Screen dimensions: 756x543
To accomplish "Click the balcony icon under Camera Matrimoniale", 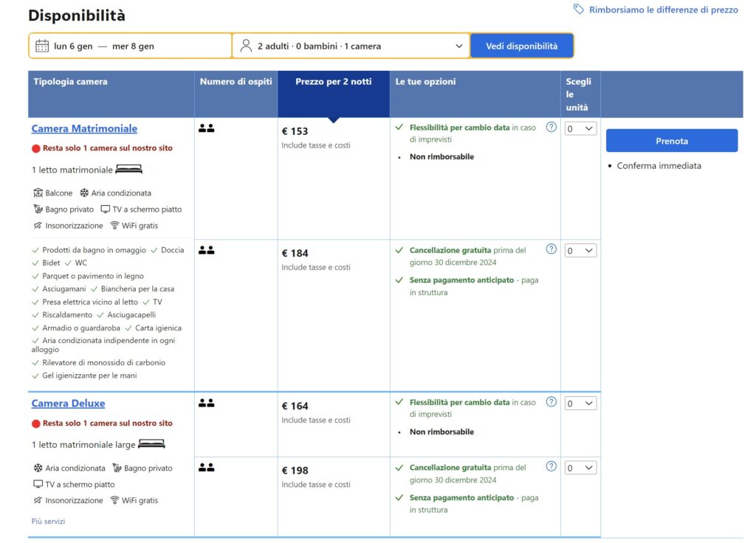I will [38, 193].
